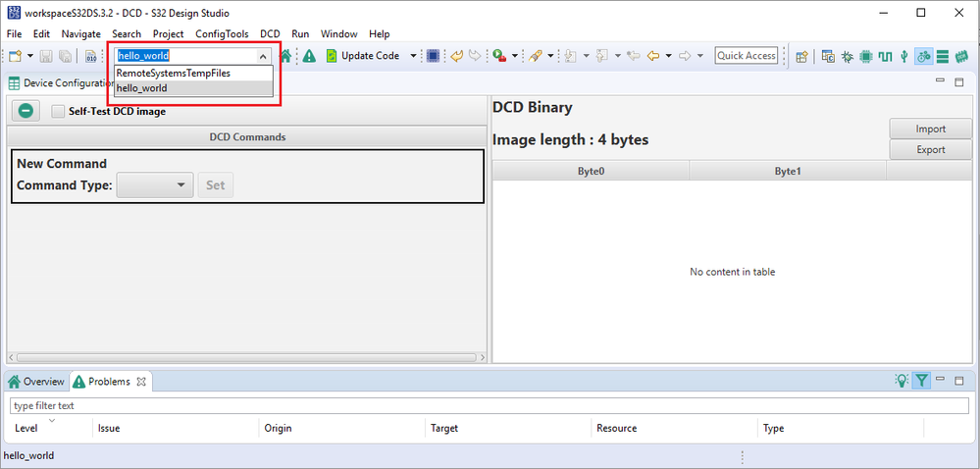Open the Help menu
Viewport: 980px width, 469px height.
click(x=379, y=33)
